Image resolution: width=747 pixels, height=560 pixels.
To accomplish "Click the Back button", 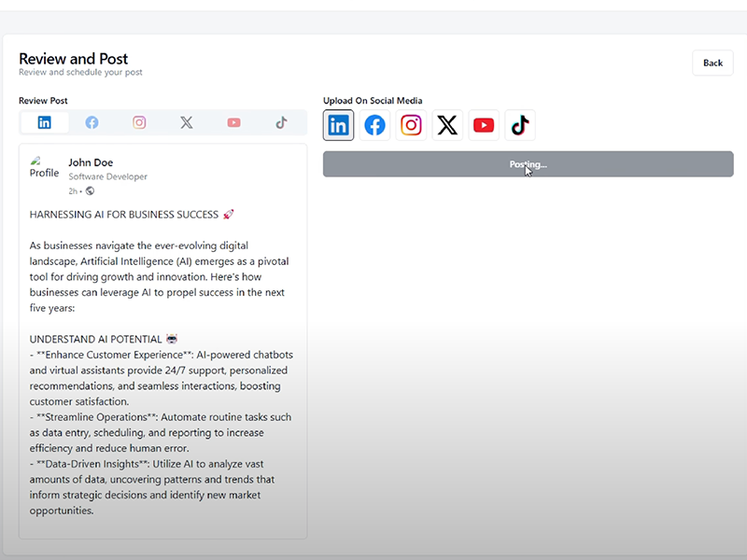I will (712, 63).
